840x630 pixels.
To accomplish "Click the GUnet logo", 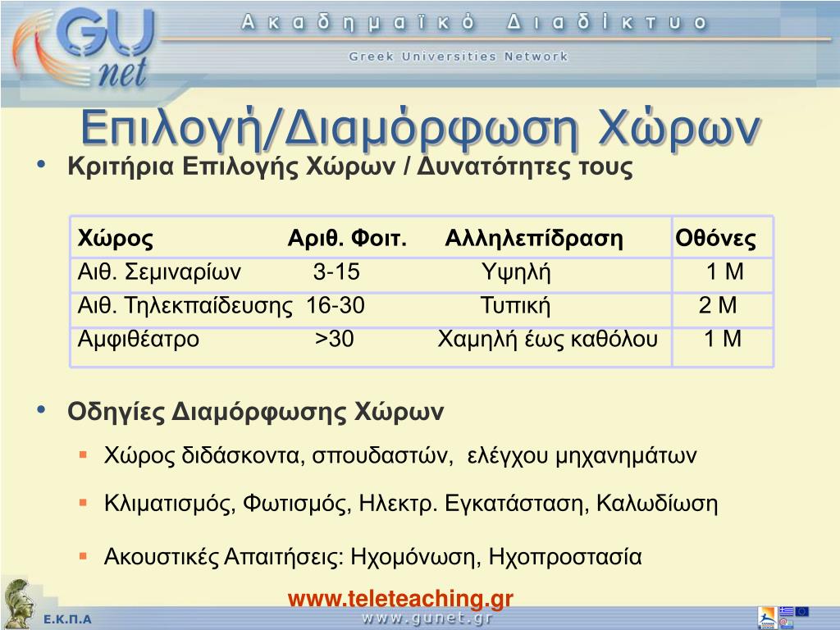I will 84,48.
